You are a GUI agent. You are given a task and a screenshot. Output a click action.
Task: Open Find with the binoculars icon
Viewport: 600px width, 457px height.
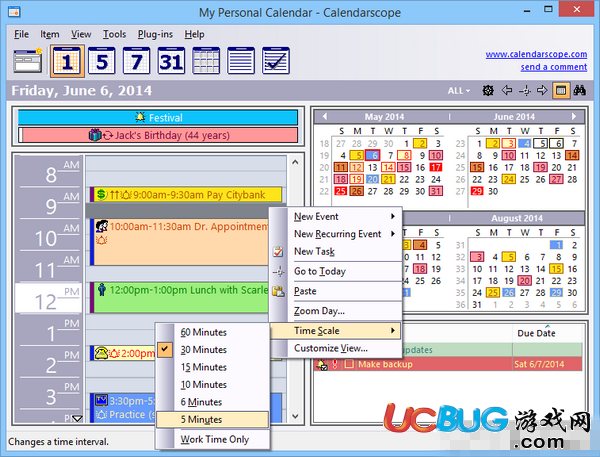click(x=579, y=91)
